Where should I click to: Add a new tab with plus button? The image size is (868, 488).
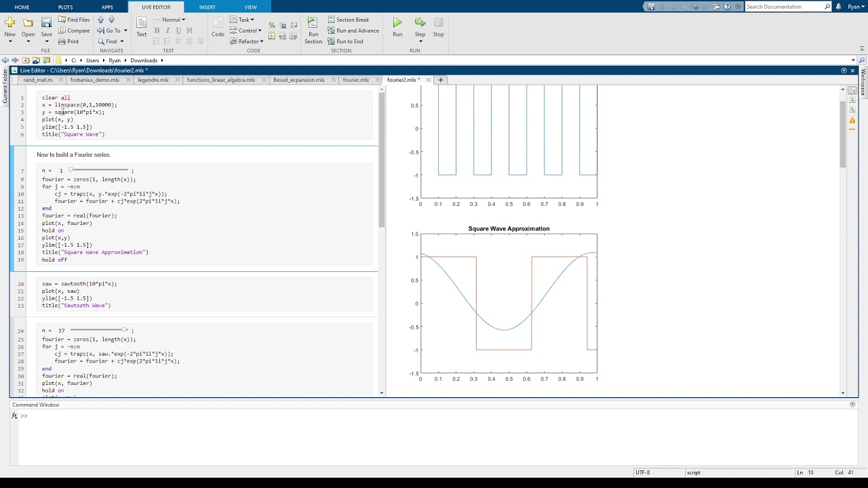click(x=440, y=80)
